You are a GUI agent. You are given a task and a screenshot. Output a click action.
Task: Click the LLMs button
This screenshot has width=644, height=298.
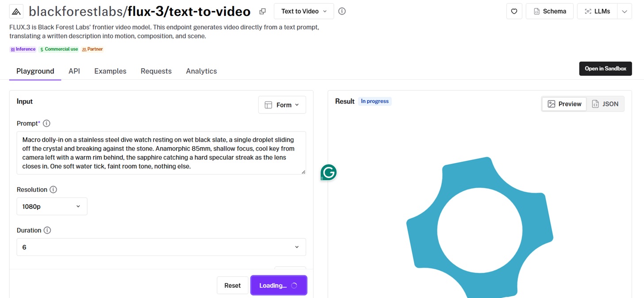click(597, 11)
